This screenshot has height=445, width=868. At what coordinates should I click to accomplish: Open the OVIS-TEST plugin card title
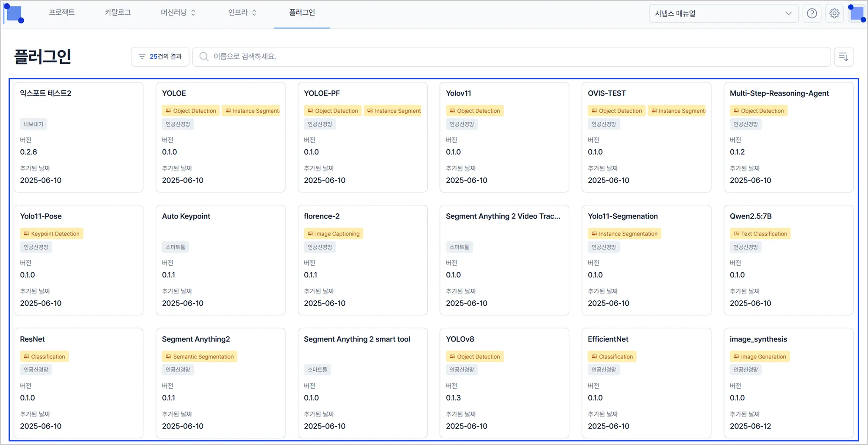tap(606, 93)
